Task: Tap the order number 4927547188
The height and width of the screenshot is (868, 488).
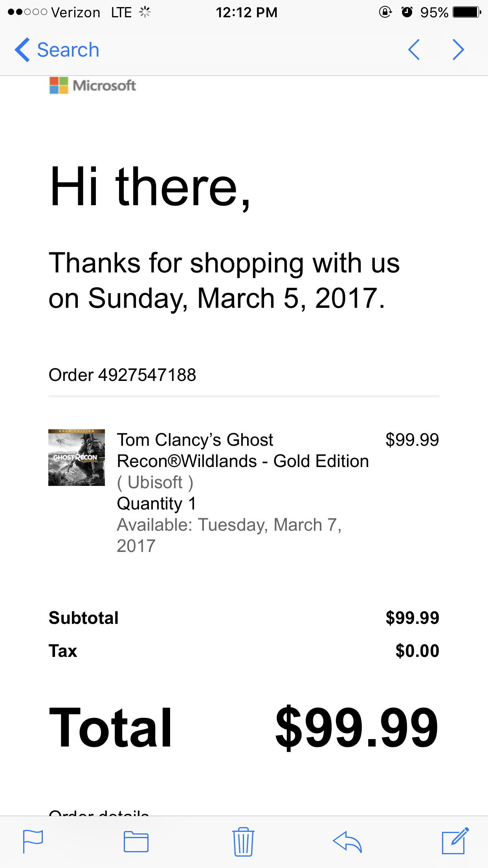Action: 147,375
